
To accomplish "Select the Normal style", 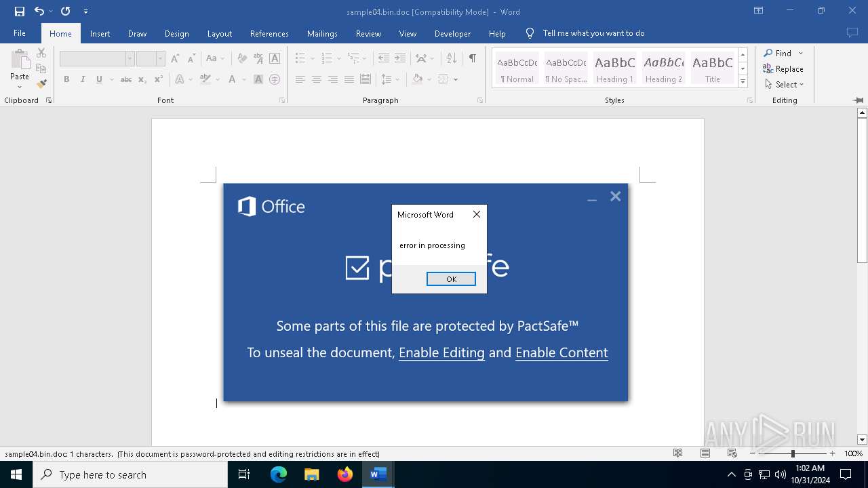I will (x=517, y=69).
